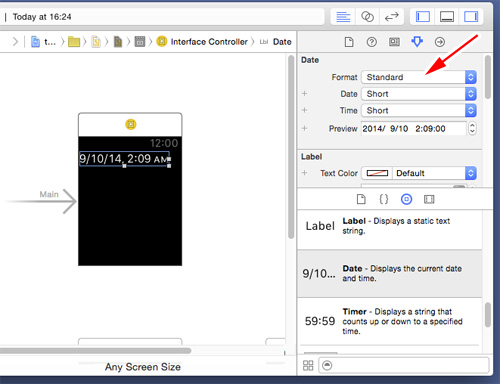This screenshot has height=384, width=500.
Task: Open the Connections inspector arrow icon
Action: pos(440,42)
